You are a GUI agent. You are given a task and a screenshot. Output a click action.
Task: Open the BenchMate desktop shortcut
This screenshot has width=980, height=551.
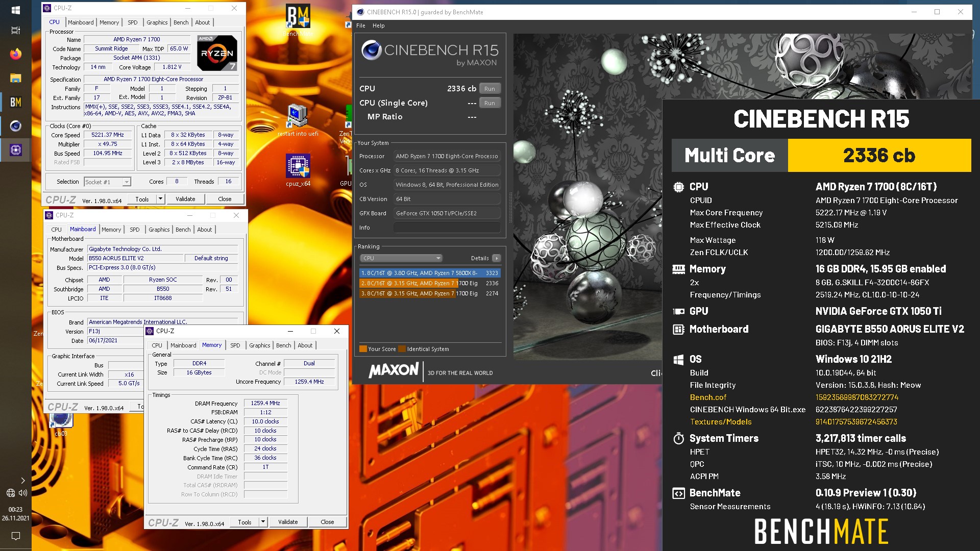click(298, 20)
